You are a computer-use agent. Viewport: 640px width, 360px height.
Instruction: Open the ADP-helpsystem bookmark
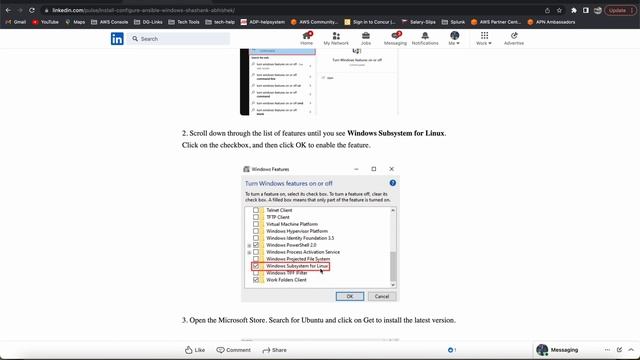262,22
